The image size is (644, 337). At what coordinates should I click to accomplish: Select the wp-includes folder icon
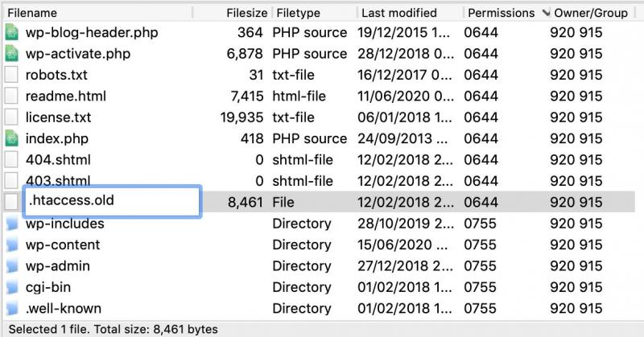(11, 224)
